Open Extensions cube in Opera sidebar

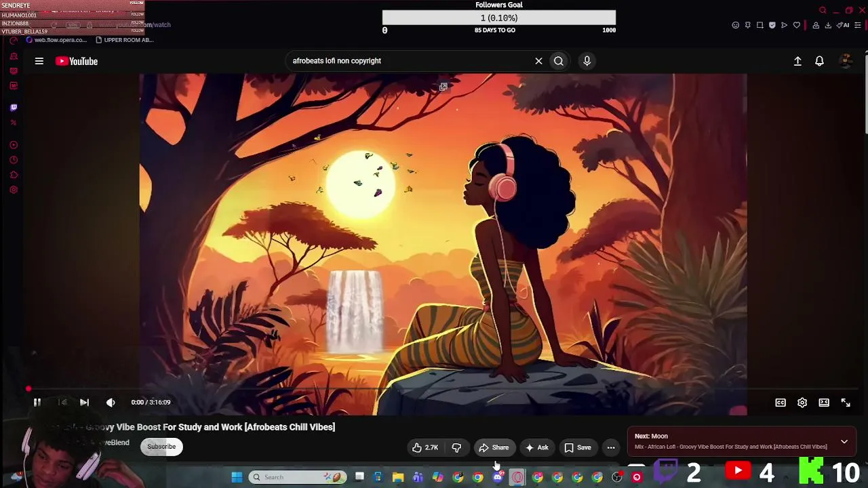tap(14, 175)
